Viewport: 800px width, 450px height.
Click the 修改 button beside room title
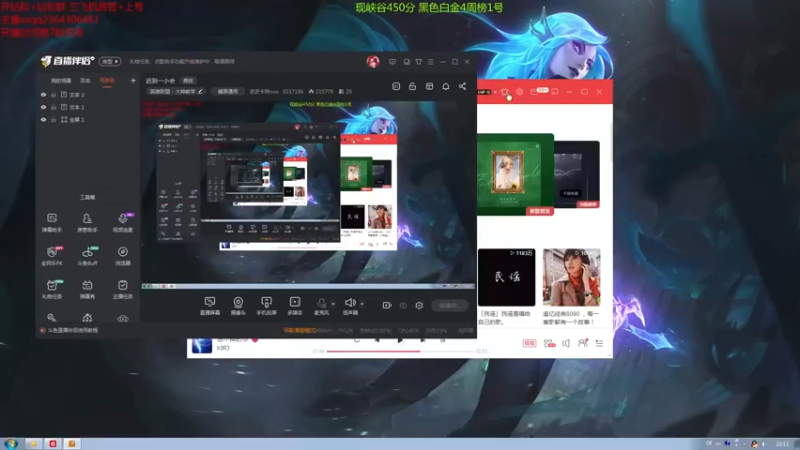[188, 81]
